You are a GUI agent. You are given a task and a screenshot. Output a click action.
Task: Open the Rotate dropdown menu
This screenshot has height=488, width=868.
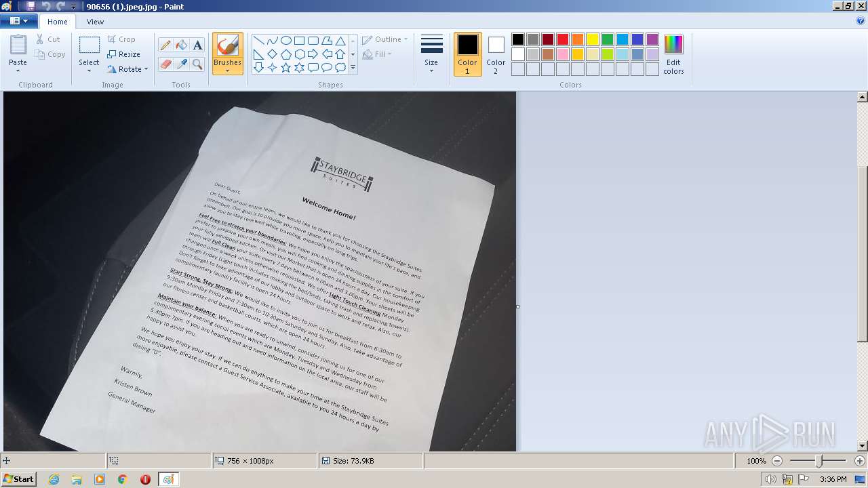[127, 69]
